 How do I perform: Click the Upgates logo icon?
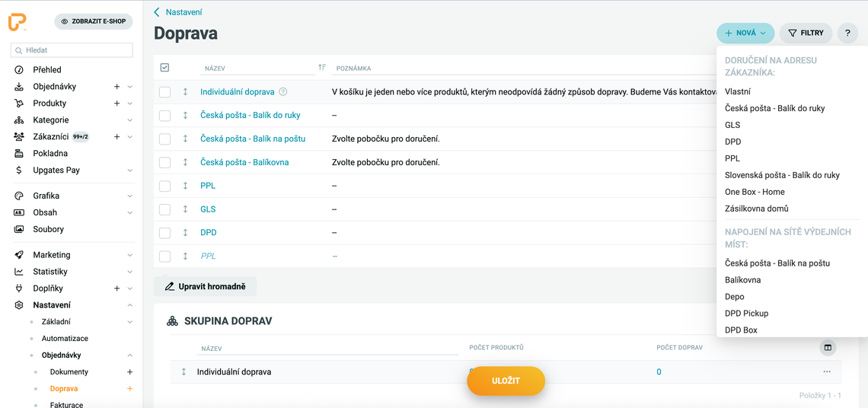pos(18,23)
